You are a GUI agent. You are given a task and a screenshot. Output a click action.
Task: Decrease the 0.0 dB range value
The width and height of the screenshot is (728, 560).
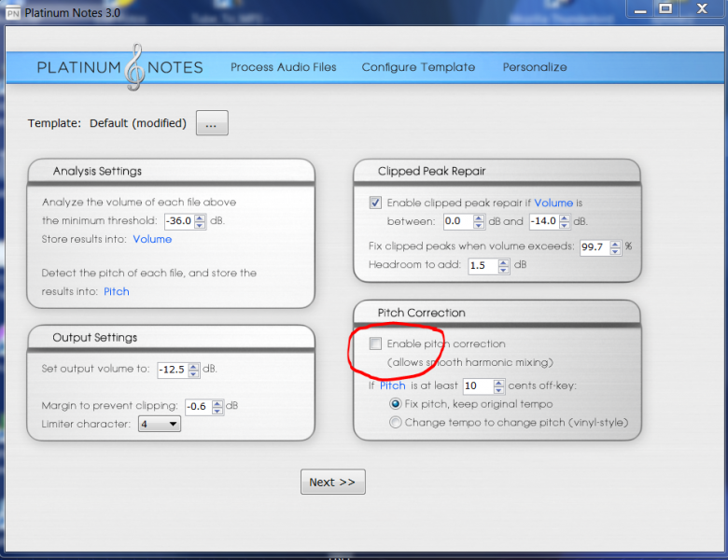tap(479, 225)
